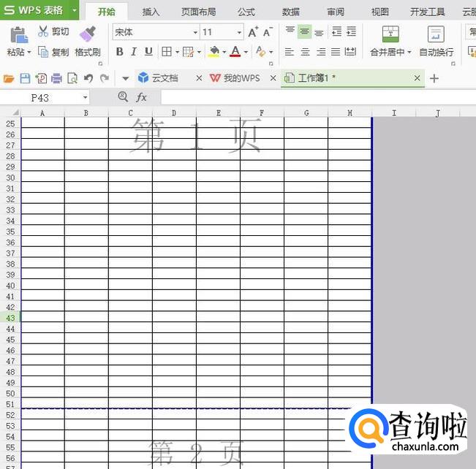Open the font size dropdown
Image resolution: width=476 pixels, height=469 pixels.
[239, 32]
